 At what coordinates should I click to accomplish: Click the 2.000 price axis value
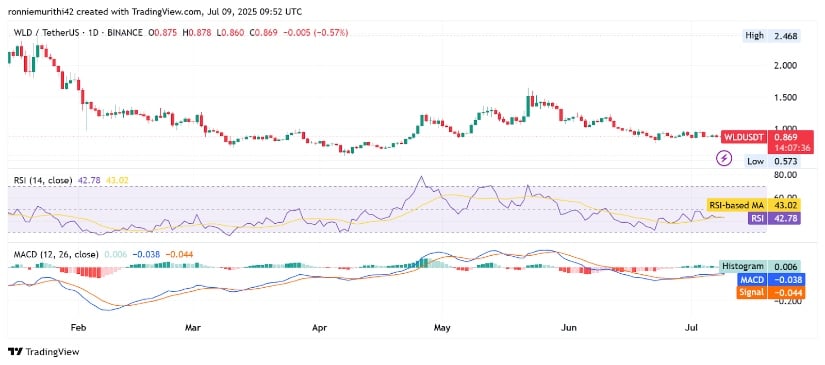tap(785, 66)
